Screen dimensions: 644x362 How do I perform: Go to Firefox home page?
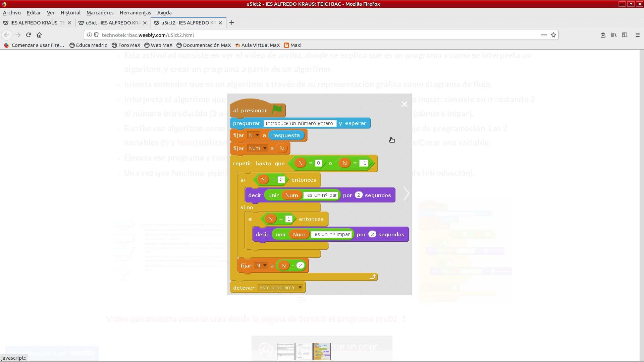pyautogui.click(x=39, y=35)
